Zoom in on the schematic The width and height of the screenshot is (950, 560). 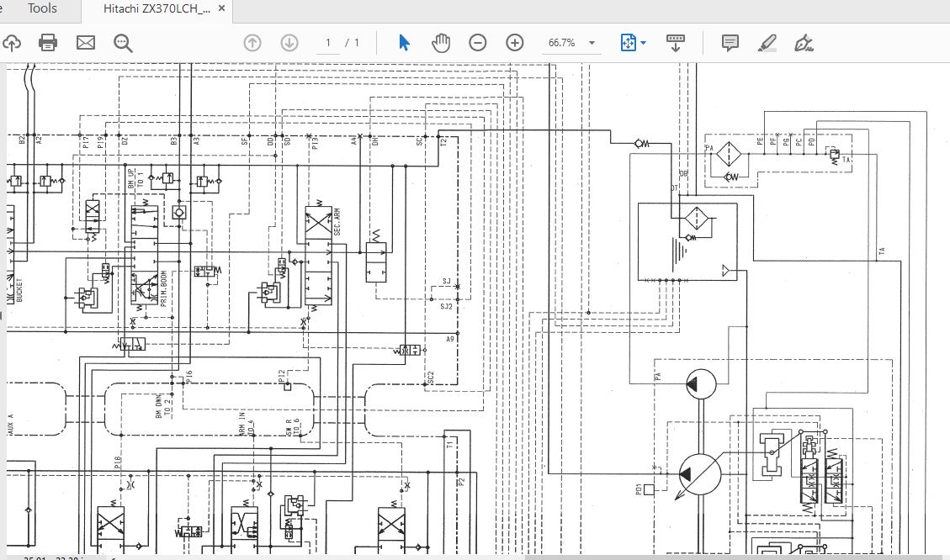(514, 42)
